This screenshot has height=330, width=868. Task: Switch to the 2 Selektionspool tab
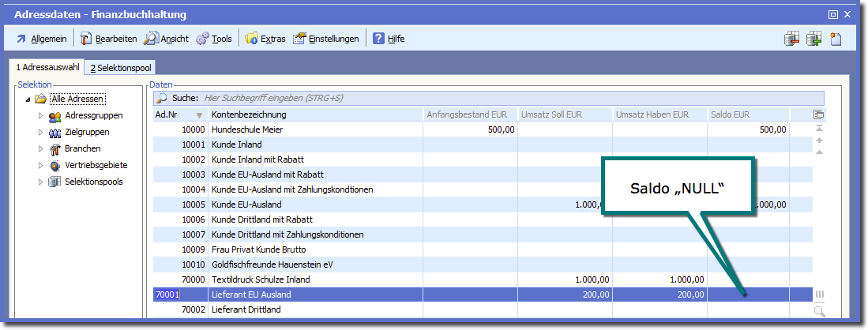(121, 68)
